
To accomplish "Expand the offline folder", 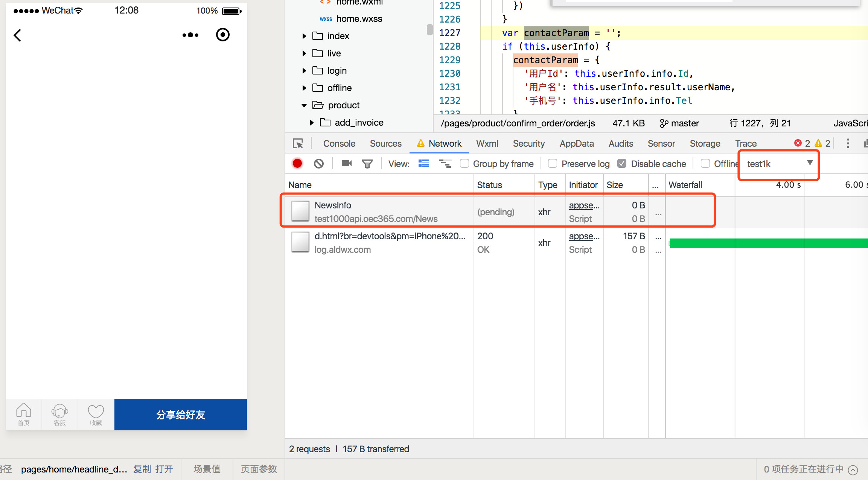I will coord(304,88).
